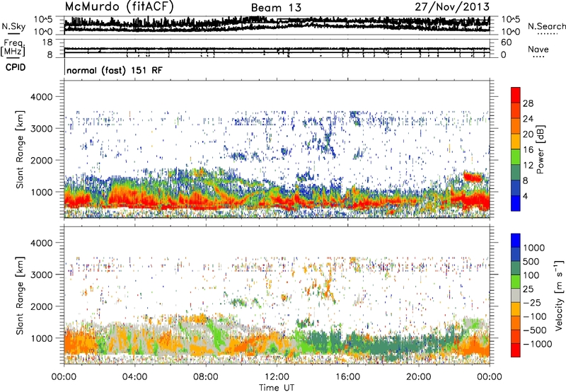Click the red echo patch near 23:00 UT
Image resolution: width=566 pixels, height=392 pixels.
473,177
